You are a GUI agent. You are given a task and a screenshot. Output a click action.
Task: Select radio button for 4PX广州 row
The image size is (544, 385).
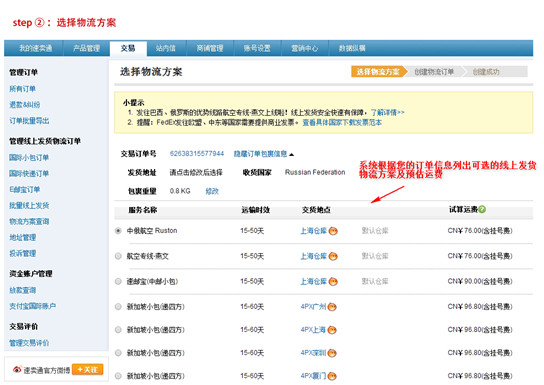(118, 307)
